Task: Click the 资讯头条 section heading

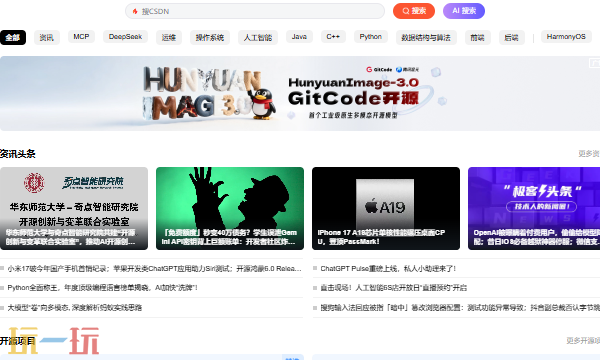Action: pyautogui.click(x=18, y=154)
